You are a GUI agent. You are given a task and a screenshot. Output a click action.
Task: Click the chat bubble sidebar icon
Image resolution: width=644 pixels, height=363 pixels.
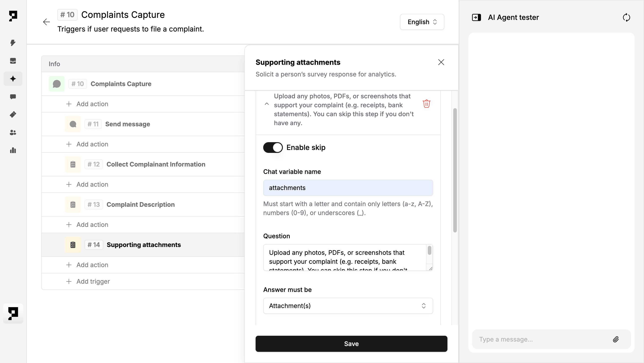tap(13, 97)
